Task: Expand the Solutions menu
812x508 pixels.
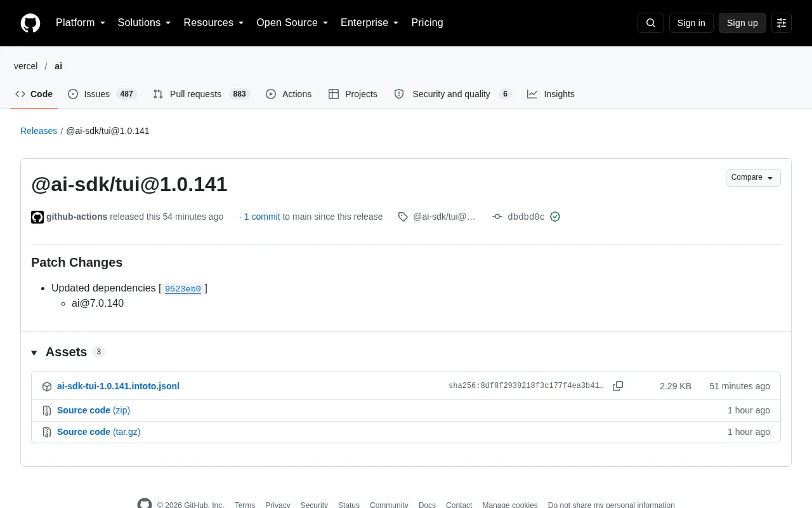Action: [145, 23]
